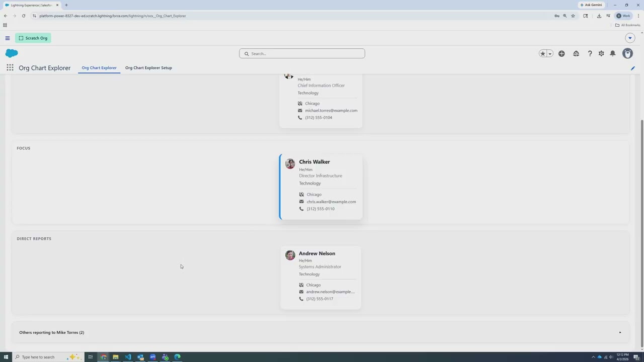Bookmark this page with the star icon
644x362 pixels.
pos(573,16)
